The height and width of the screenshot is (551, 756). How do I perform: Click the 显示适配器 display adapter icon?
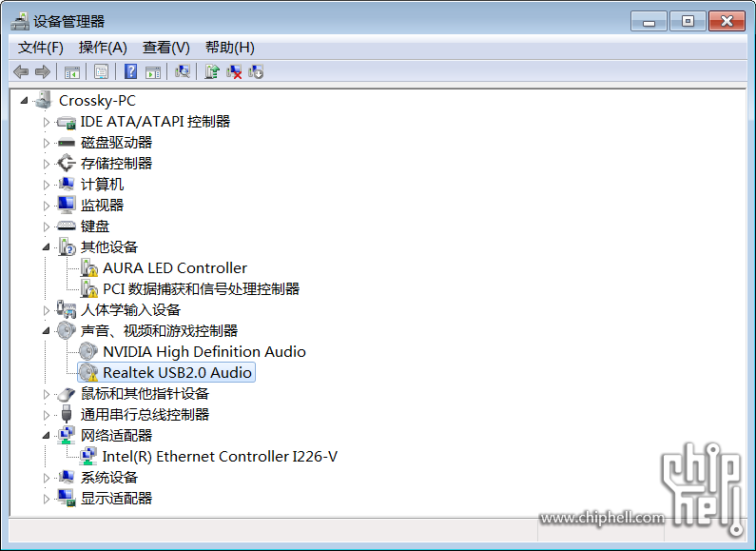tap(66, 498)
